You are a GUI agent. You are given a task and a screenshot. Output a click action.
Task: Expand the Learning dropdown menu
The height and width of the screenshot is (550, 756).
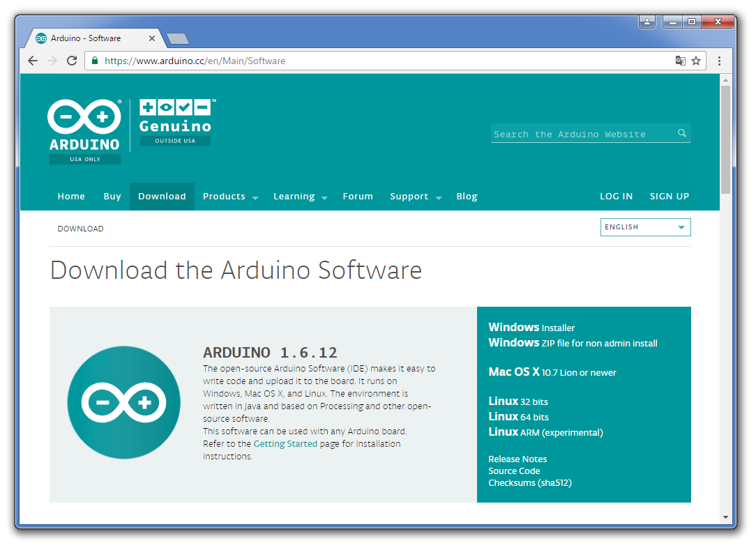pyautogui.click(x=301, y=196)
